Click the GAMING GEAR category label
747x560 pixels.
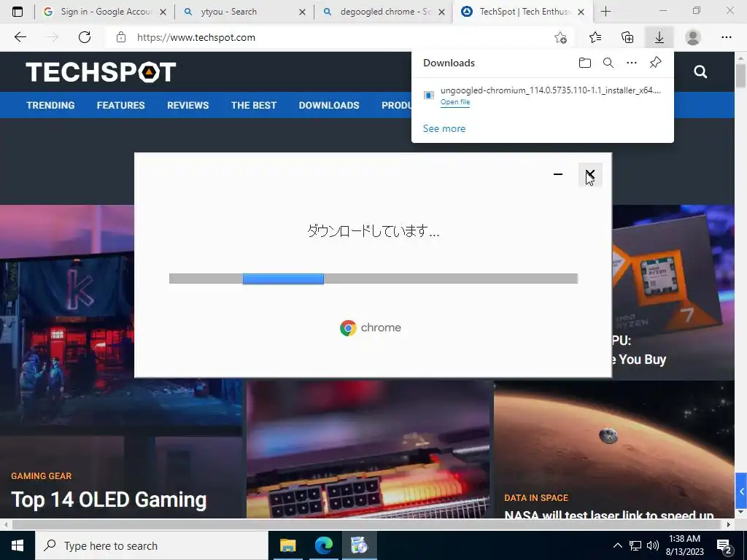pos(42,475)
